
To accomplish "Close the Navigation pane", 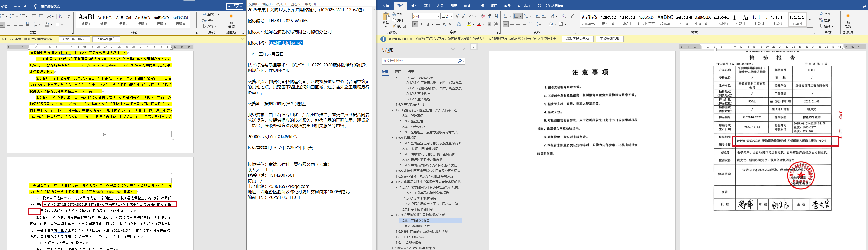I will pos(463,49).
